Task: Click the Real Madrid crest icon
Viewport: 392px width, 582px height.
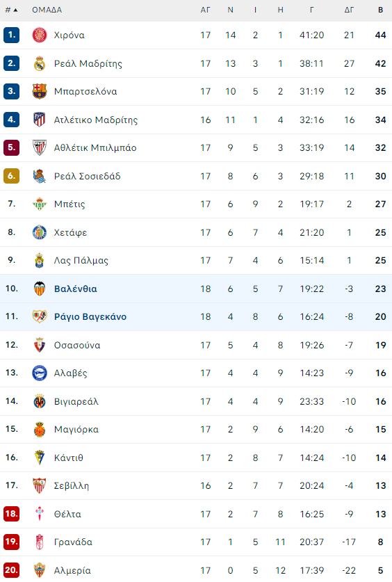Action: tap(40, 63)
